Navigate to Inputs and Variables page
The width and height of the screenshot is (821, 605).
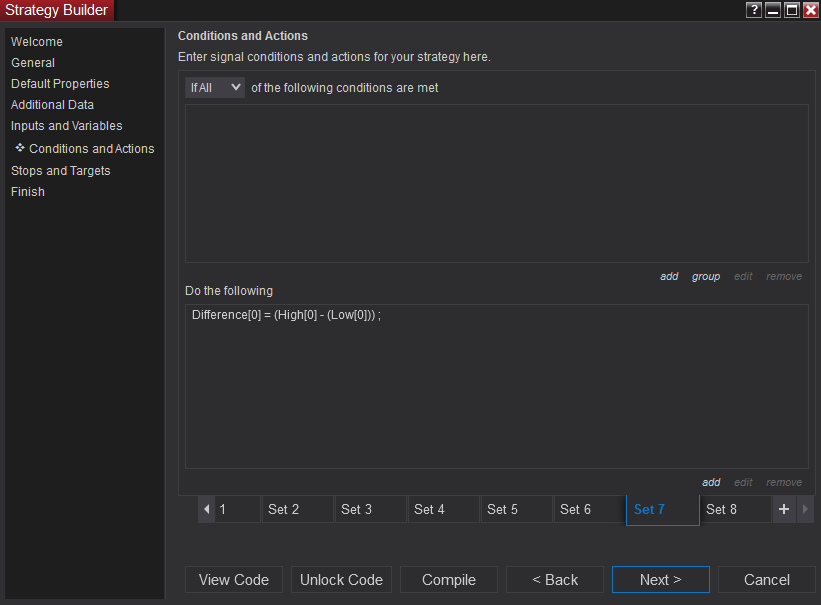[67, 126]
